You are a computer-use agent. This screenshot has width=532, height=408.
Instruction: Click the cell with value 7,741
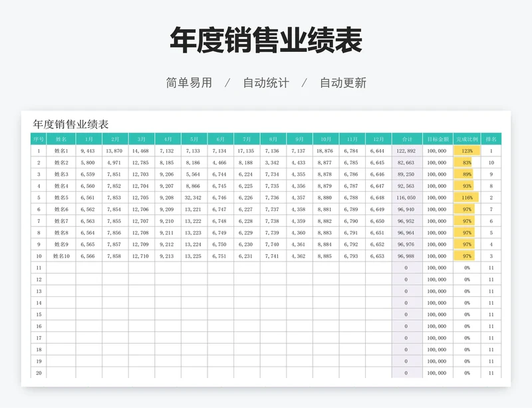coord(272,256)
